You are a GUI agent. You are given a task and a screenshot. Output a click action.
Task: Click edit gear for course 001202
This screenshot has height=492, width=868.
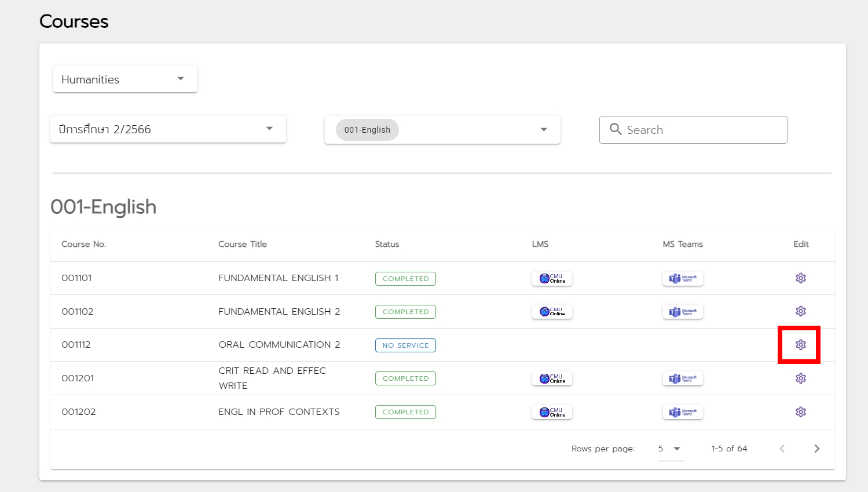800,412
